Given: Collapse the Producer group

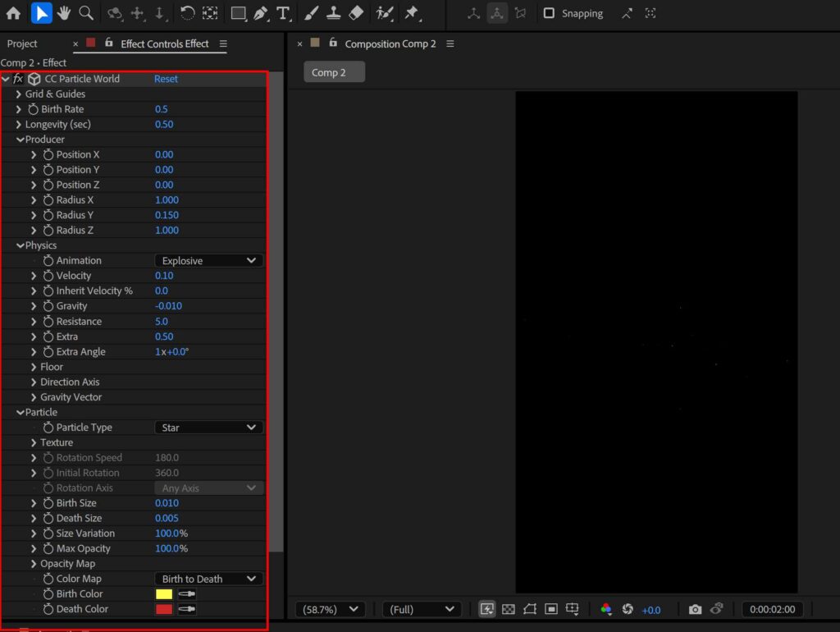Looking at the screenshot, I should pos(20,140).
